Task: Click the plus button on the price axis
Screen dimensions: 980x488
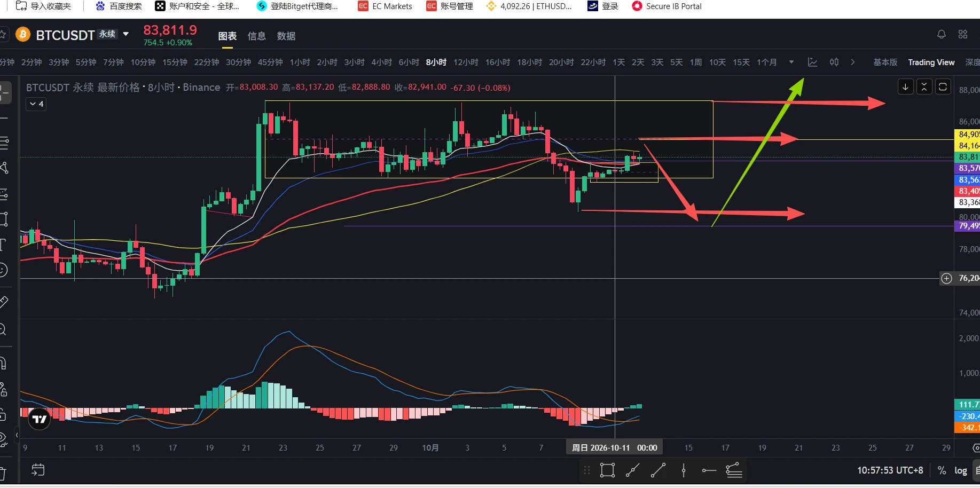Action: (x=946, y=278)
